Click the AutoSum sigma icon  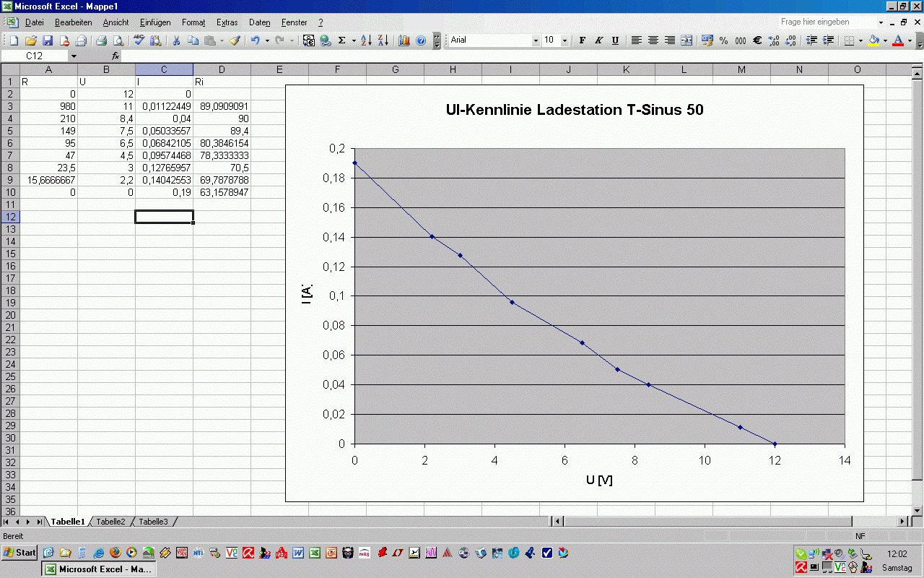coord(342,40)
